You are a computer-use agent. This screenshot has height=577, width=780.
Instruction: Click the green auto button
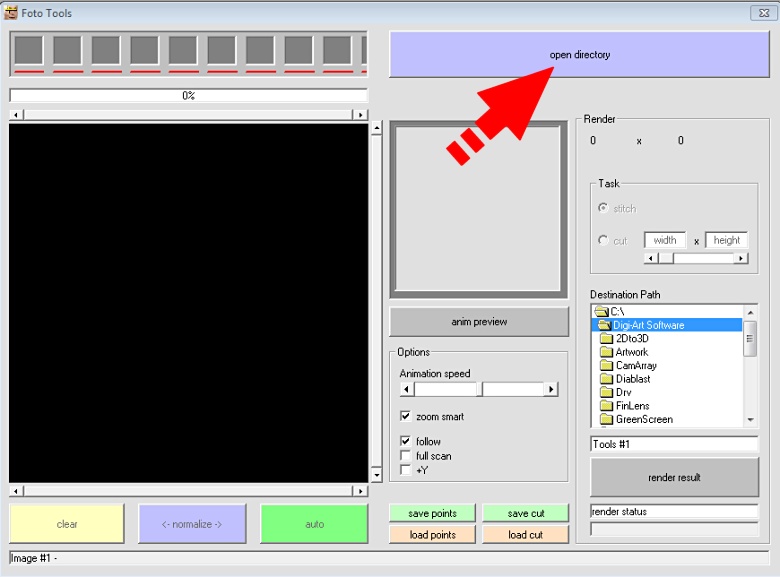pyautogui.click(x=314, y=524)
